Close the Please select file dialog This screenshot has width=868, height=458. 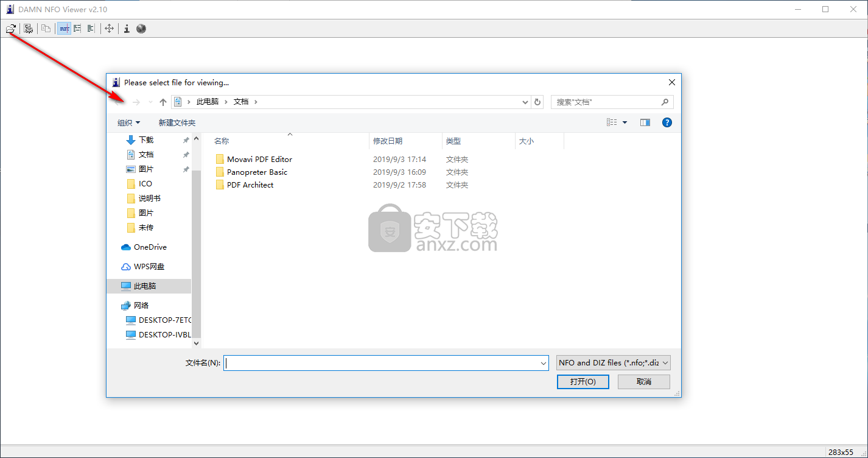[x=672, y=82]
